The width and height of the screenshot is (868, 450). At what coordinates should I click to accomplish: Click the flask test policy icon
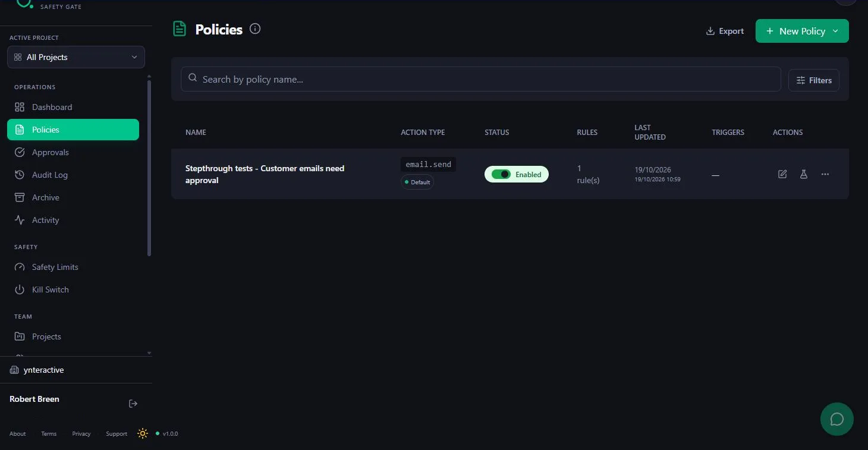coord(804,174)
